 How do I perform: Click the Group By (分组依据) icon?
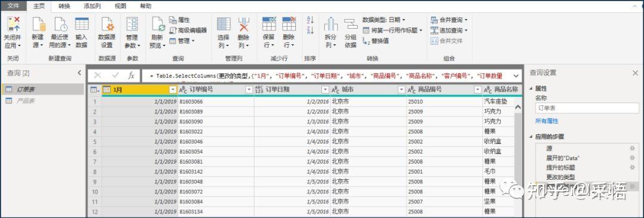351,24
